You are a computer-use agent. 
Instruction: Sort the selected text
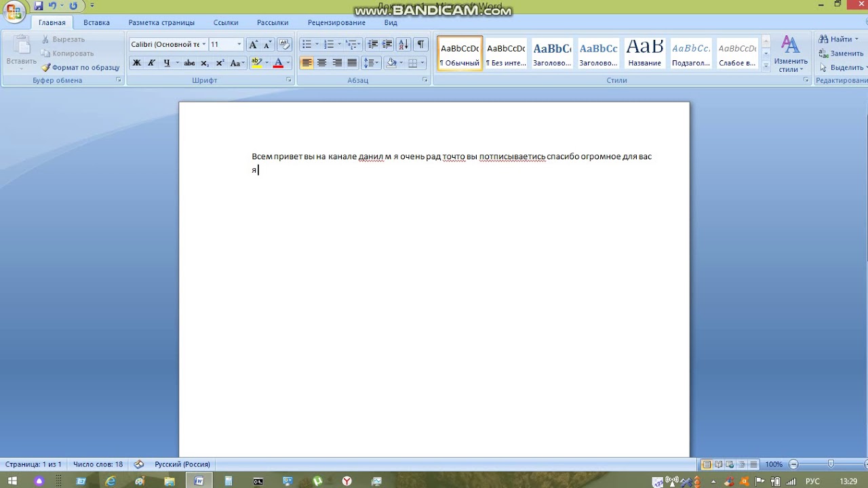tap(403, 45)
